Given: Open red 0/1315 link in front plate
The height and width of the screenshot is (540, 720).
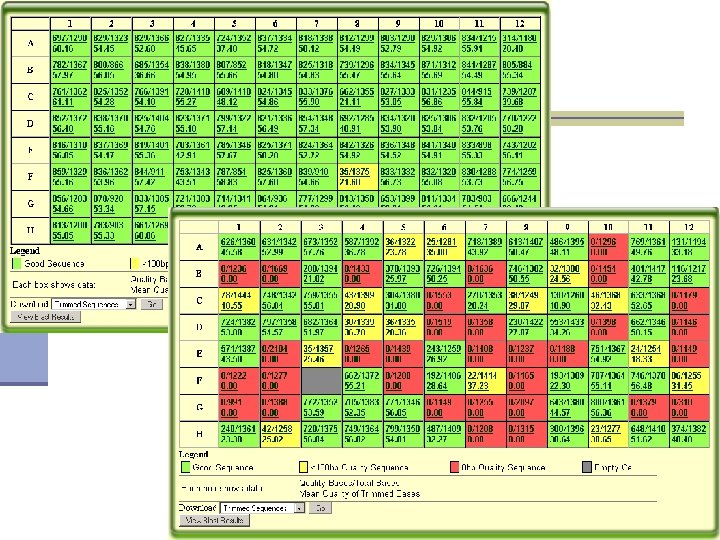Looking at the screenshot, I should point(522,429).
